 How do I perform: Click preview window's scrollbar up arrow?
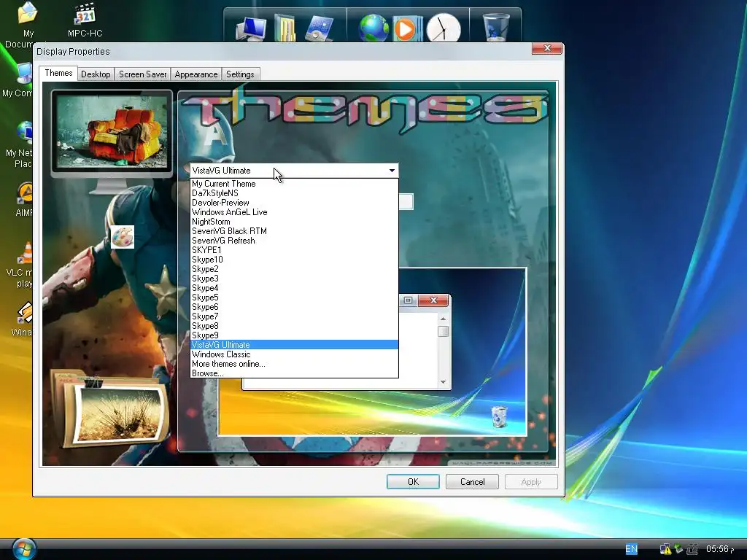pos(443,319)
